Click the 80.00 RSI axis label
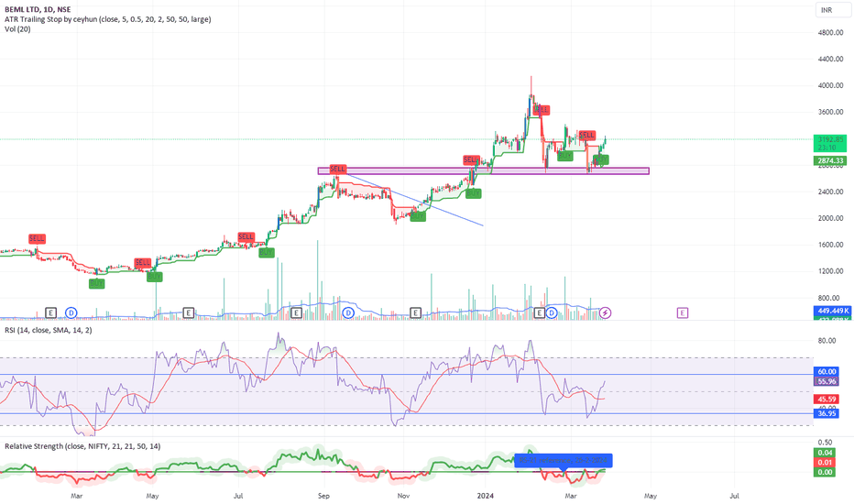Viewport: 854px width, 504px height. pyautogui.click(x=827, y=341)
